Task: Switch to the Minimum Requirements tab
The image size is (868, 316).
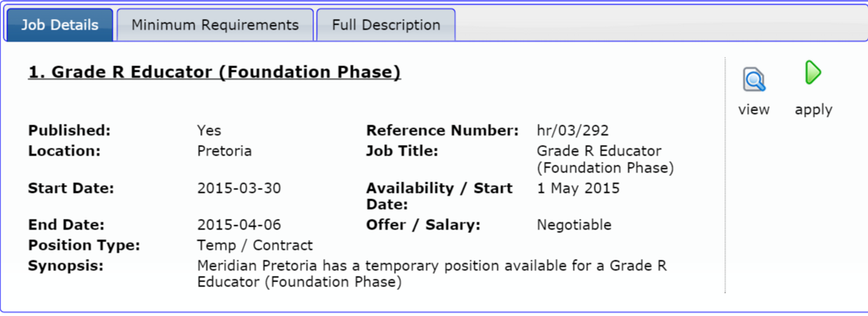Action: coord(215,25)
